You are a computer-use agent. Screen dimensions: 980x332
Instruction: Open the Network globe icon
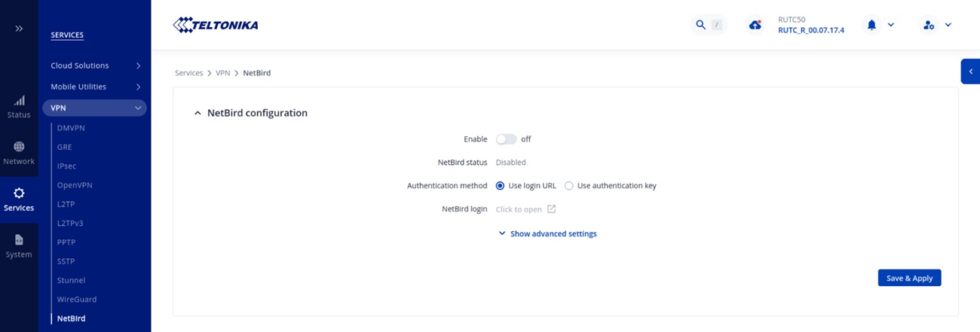tap(19, 153)
